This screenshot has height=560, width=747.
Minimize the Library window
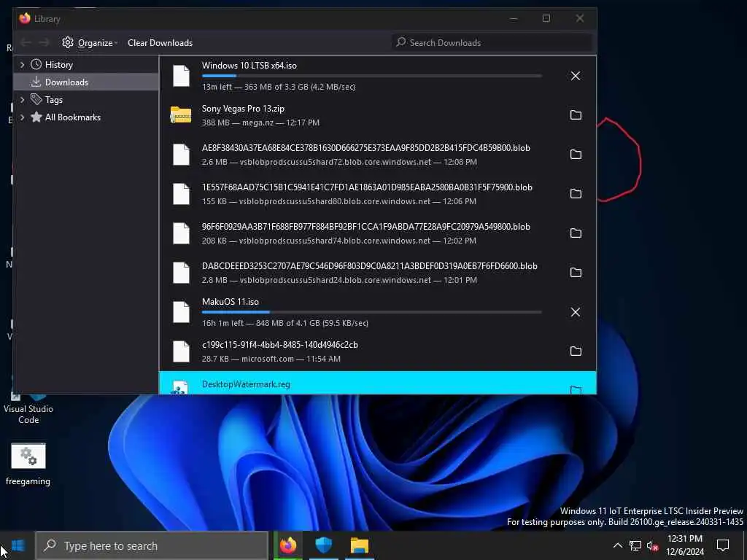pos(513,18)
